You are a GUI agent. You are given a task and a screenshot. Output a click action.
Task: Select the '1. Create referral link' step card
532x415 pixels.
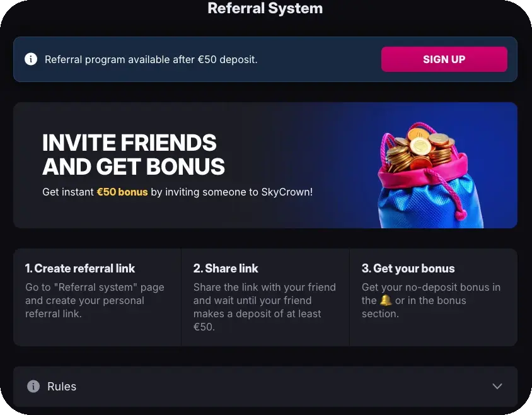tap(96, 296)
